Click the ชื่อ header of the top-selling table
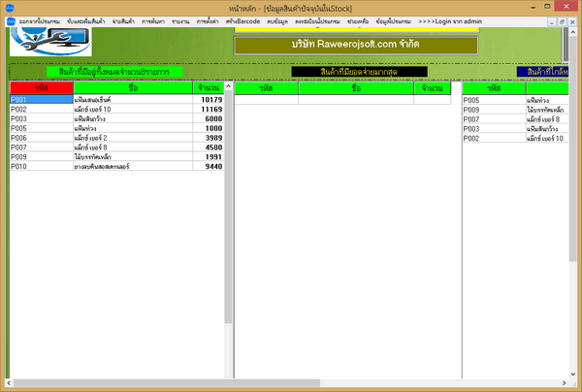This screenshot has width=582, height=392. coord(356,88)
